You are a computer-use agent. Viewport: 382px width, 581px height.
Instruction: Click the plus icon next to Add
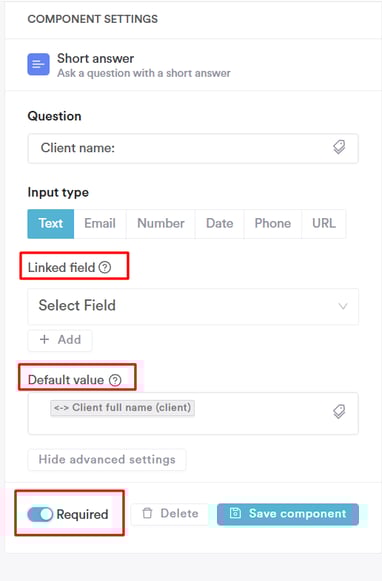pos(44,339)
